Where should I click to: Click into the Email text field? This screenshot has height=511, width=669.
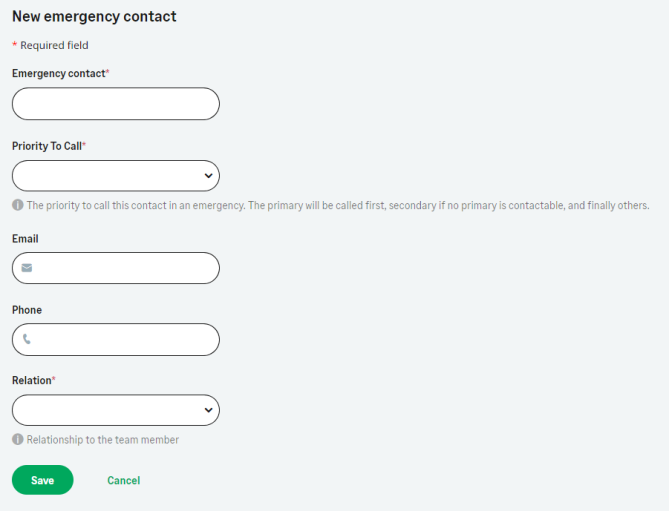click(125, 268)
